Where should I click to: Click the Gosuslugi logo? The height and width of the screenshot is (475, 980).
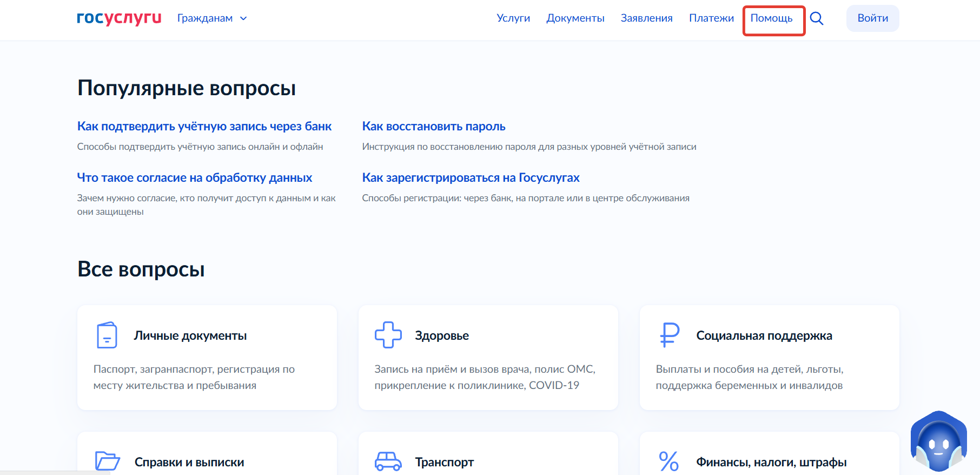tap(119, 18)
